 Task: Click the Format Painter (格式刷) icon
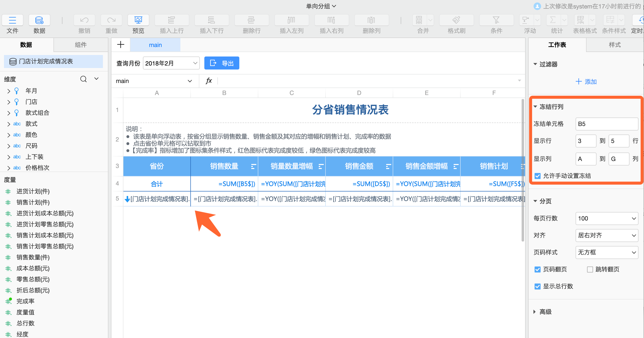456,20
